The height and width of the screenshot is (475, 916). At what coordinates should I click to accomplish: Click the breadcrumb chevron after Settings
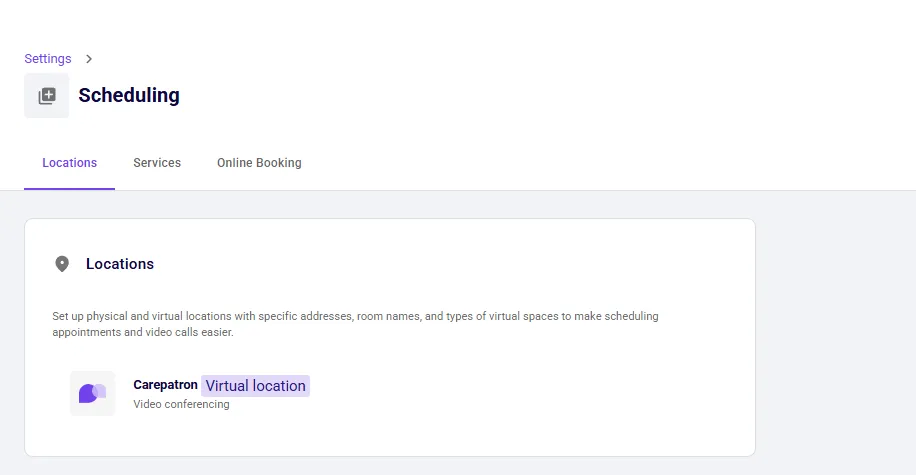89,59
